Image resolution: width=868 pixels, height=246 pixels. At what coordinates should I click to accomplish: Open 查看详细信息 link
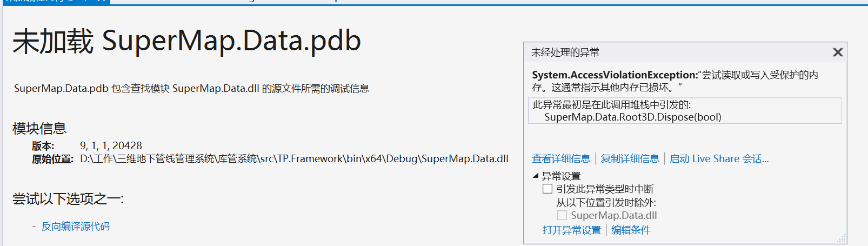pos(561,158)
